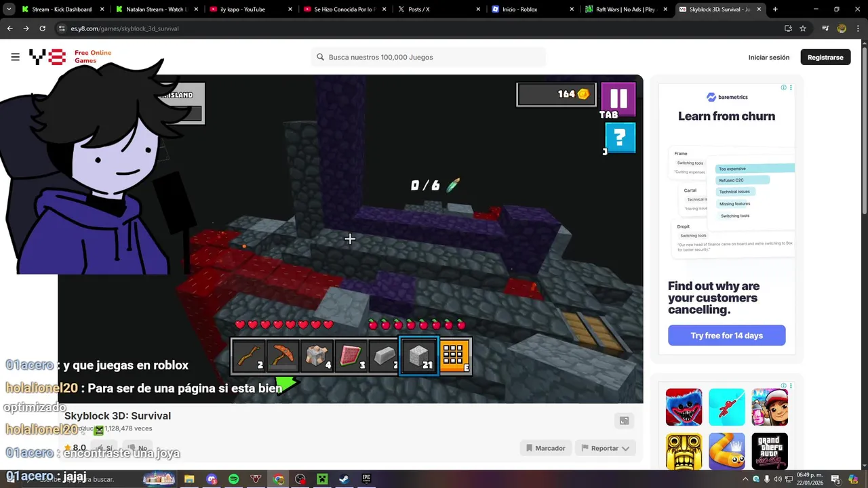
Task: Switch to Inicio - Roblox tab
Action: click(x=531, y=9)
